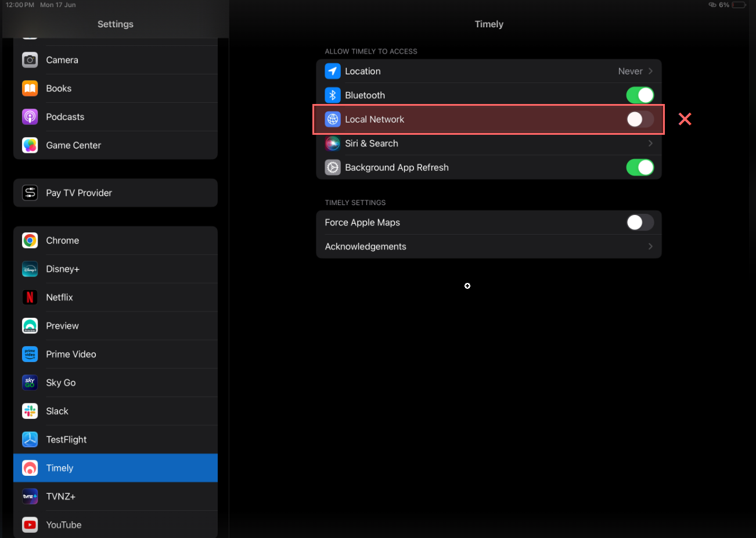The height and width of the screenshot is (538, 756).
Task: Click the 6% battery percentage
Action: [x=724, y=5]
